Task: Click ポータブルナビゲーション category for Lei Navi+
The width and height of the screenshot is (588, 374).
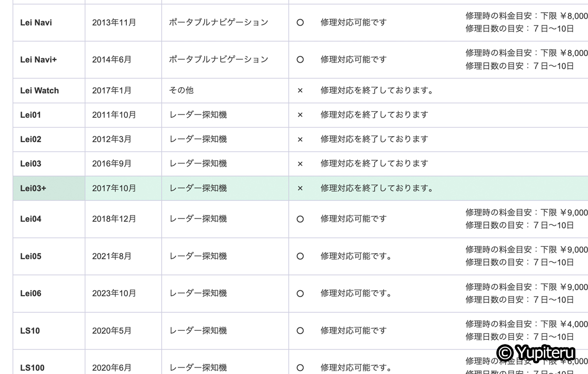Action: (x=219, y=59)
